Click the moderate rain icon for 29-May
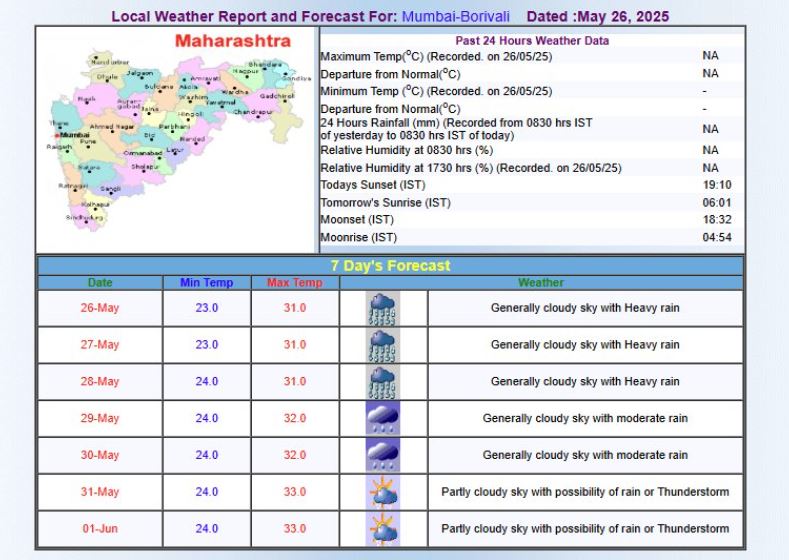This screenshot has height=560, width=789. click(x=382, y=419)
